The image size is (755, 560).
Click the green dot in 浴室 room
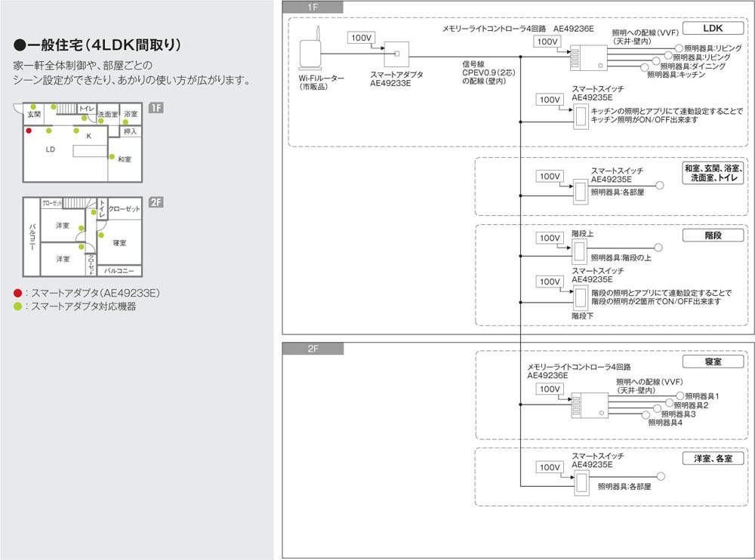125,122
